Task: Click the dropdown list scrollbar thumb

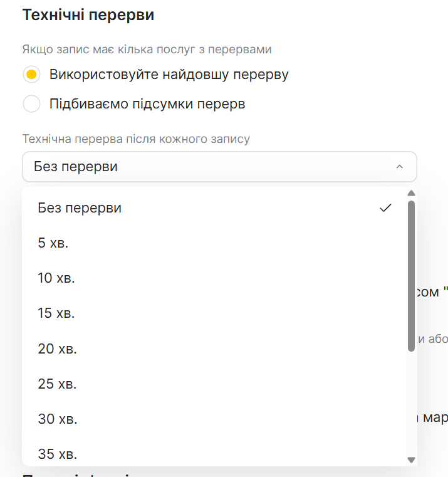Action: pos(412,276)
